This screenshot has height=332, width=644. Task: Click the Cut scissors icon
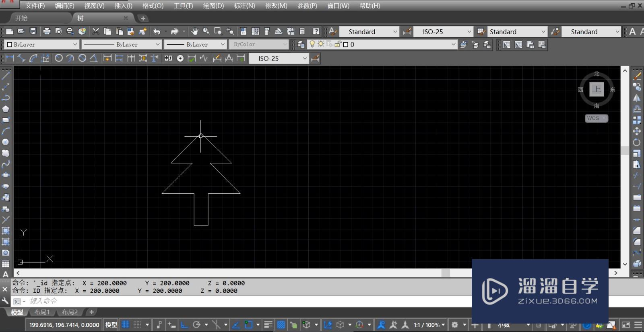click(x=96, y=31)
